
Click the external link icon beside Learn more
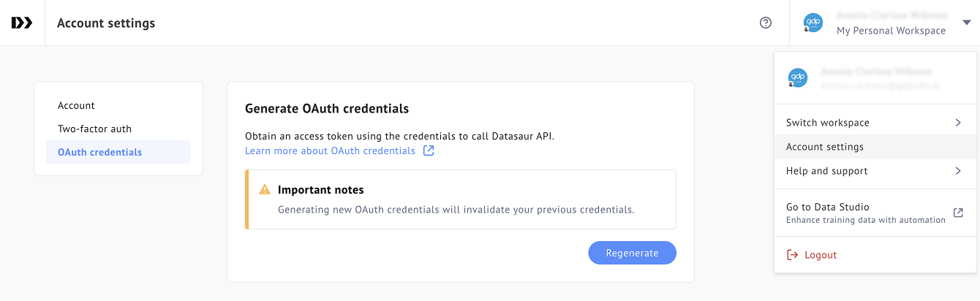coord(429,150)
